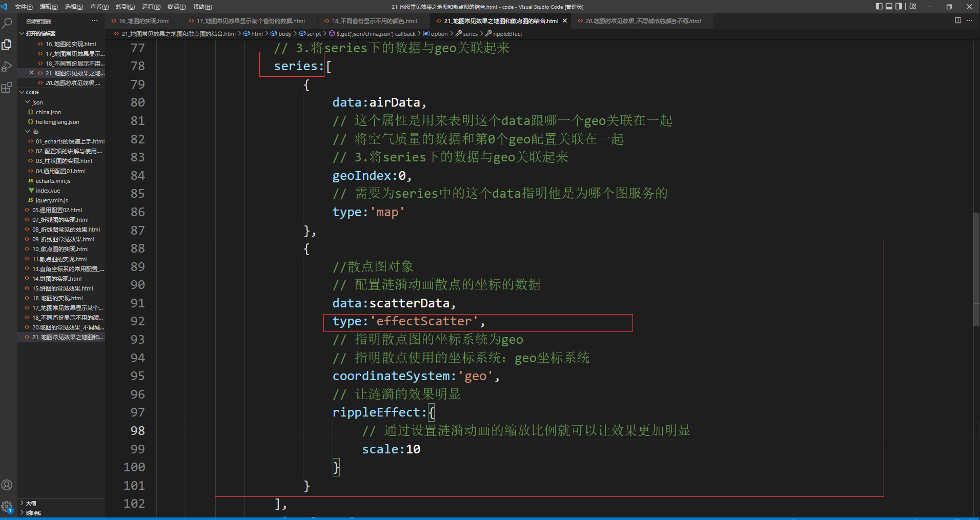Open the Manage gear settings menu

click(x=7, y=507)
